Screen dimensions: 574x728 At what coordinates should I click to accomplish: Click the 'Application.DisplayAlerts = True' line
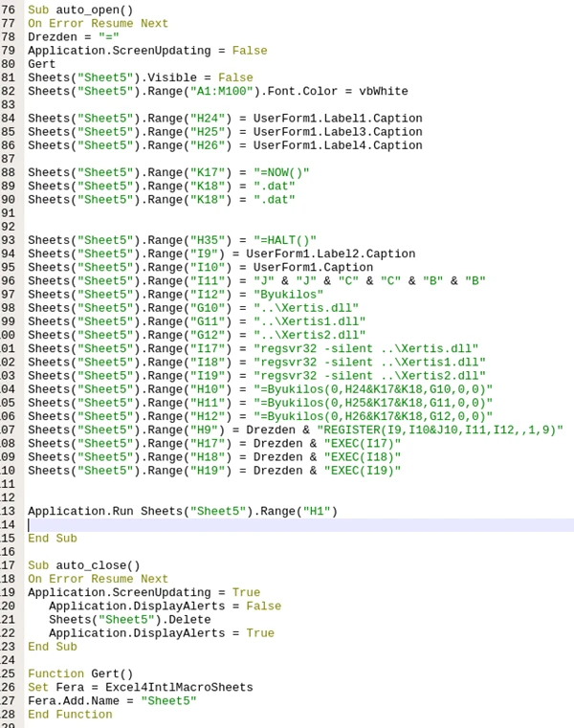162,633
